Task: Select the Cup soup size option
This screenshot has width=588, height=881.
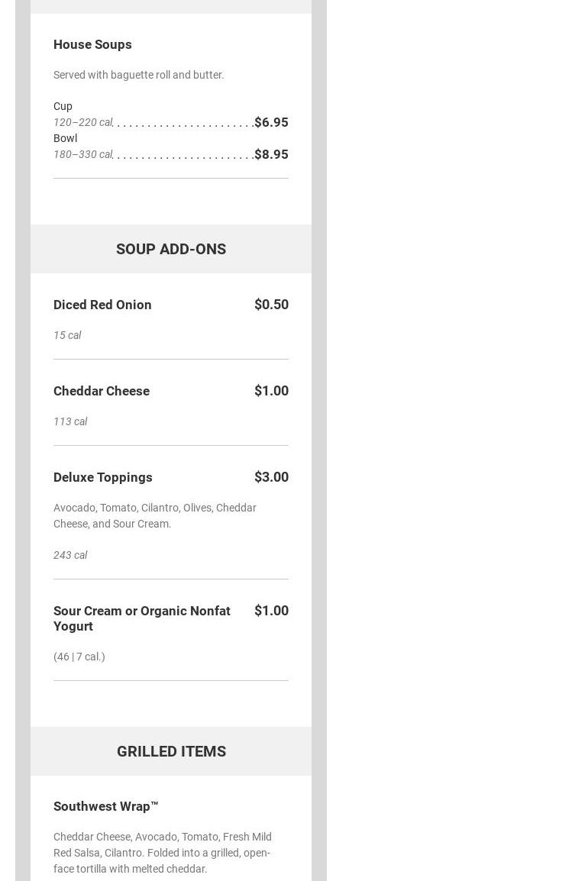Action: pos(63,106)
